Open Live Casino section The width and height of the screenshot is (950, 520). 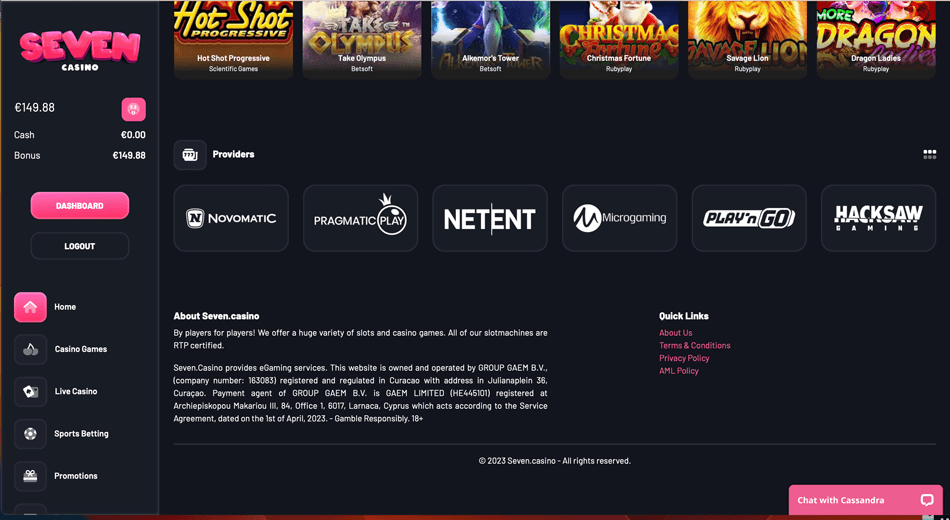pyautogui.click(x=76, y=392)
